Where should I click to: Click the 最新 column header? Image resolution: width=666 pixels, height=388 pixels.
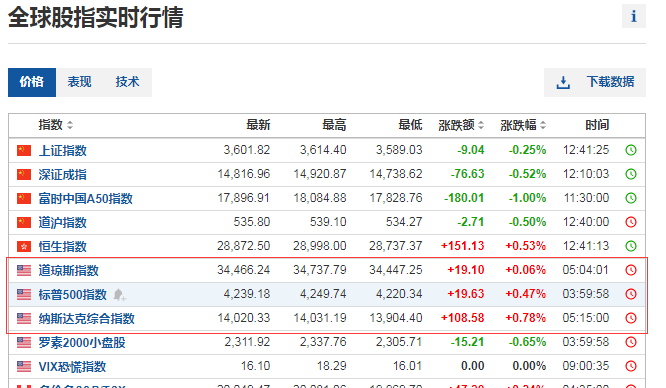(258, 125)
